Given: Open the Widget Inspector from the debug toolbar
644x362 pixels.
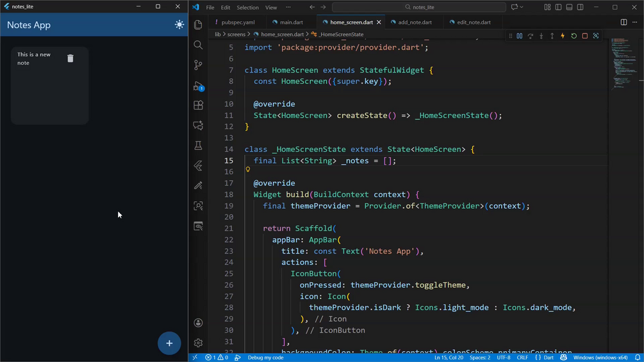Looking at the screenshot, I should pos(595,36).
